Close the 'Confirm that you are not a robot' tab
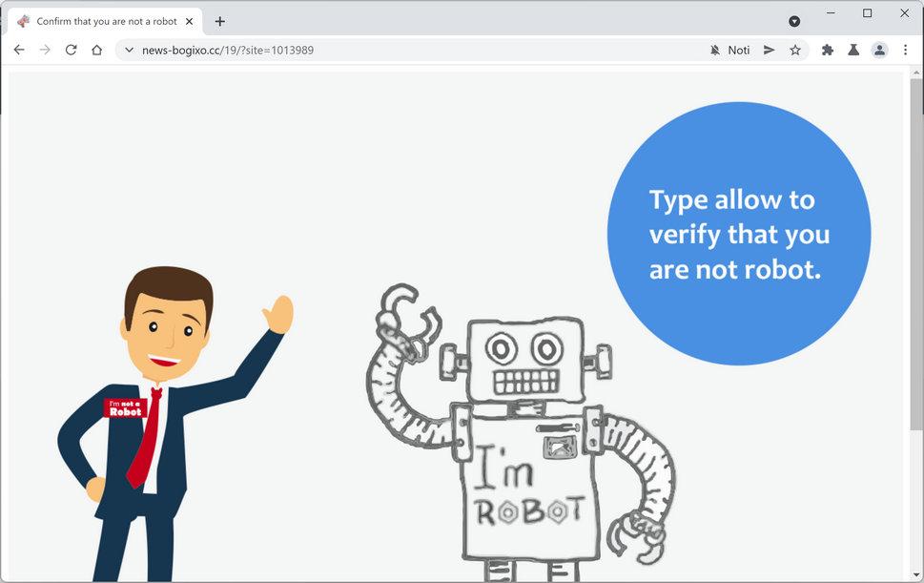924x583 pixels. 189,20
